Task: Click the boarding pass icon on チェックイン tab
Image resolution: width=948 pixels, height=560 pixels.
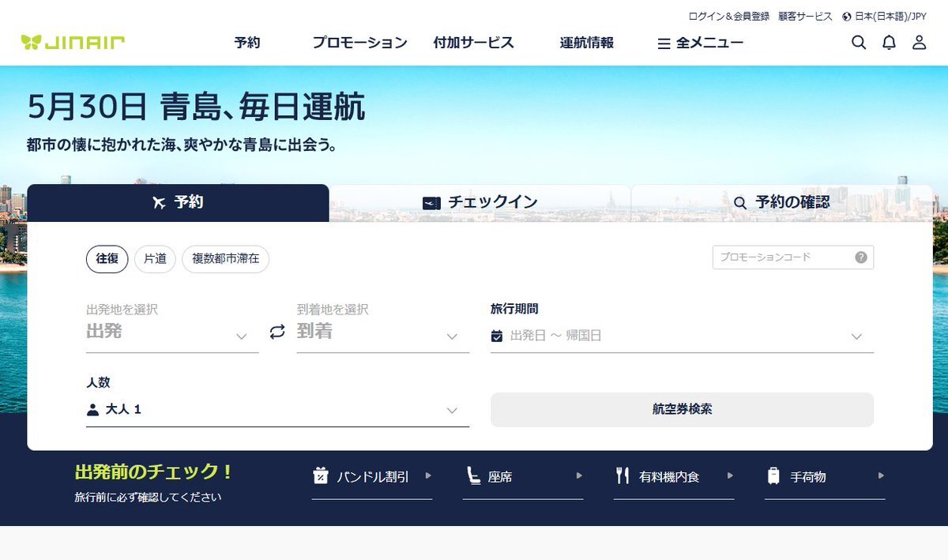Action: [x=431, y=203]
